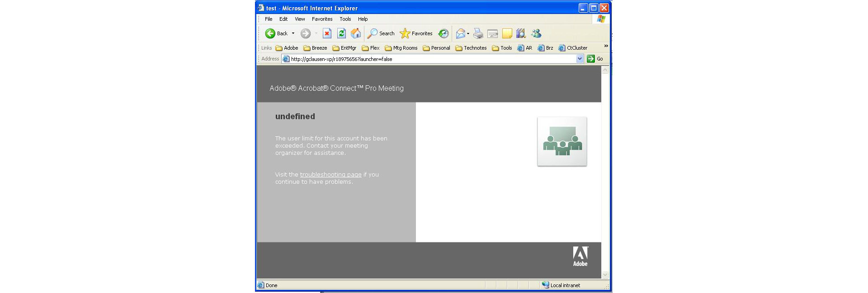The height and width of the screenshot is (293, 868).
Task: Show more Links with the chevron
Action: [x=606, y=47]
